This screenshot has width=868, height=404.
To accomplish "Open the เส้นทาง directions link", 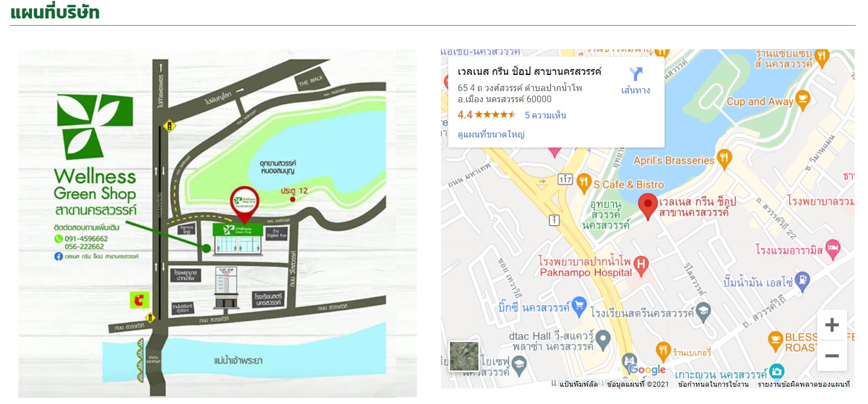I will click(x=635, y=91).
